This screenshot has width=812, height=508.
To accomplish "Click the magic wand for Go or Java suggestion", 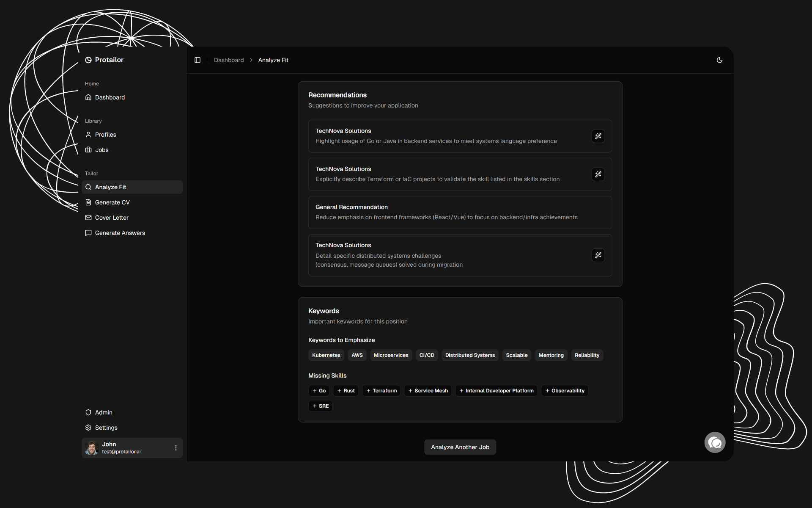I will point(598,136).
